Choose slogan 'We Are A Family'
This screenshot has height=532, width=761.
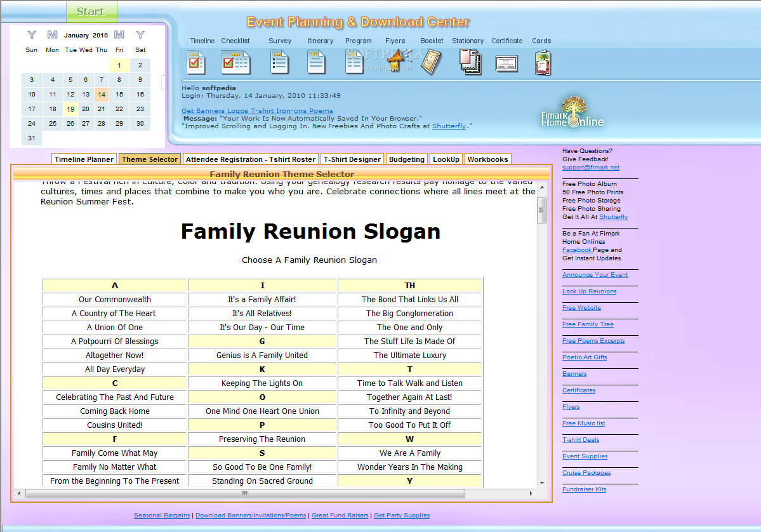[x=409, y=453]
